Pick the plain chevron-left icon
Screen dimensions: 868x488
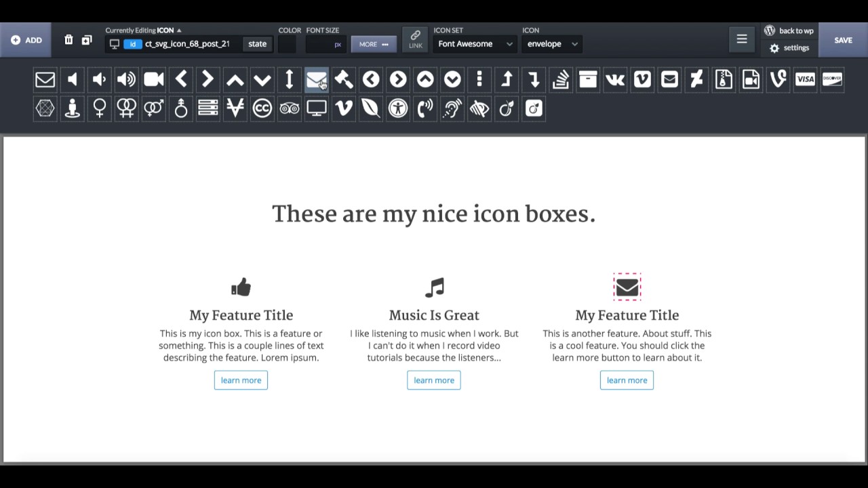pos(180,80)
